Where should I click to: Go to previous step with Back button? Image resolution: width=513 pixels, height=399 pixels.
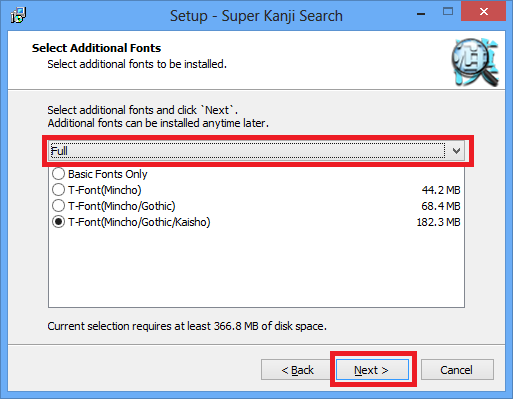pyautogui.click(x=298, y=370)
